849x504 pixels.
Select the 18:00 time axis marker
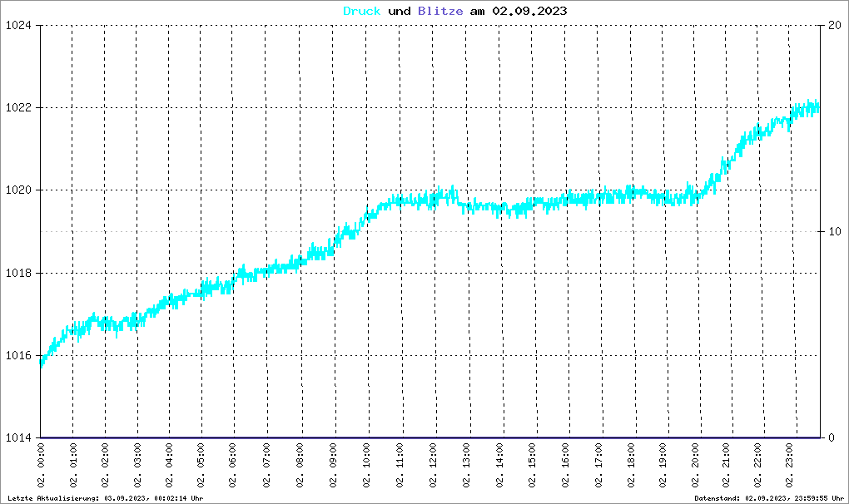pos(630,467)
